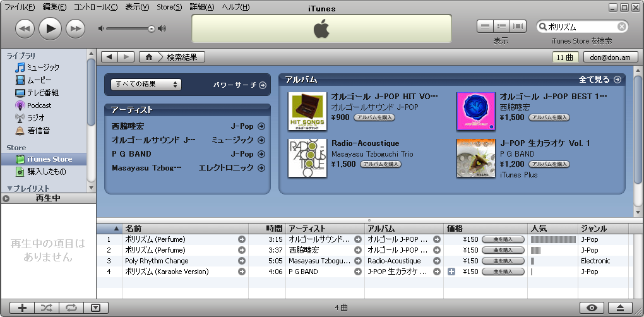644x317 pixels.
Task: Buy Radio-Acoustique album for ¥1,500
Action: [381, 164]
